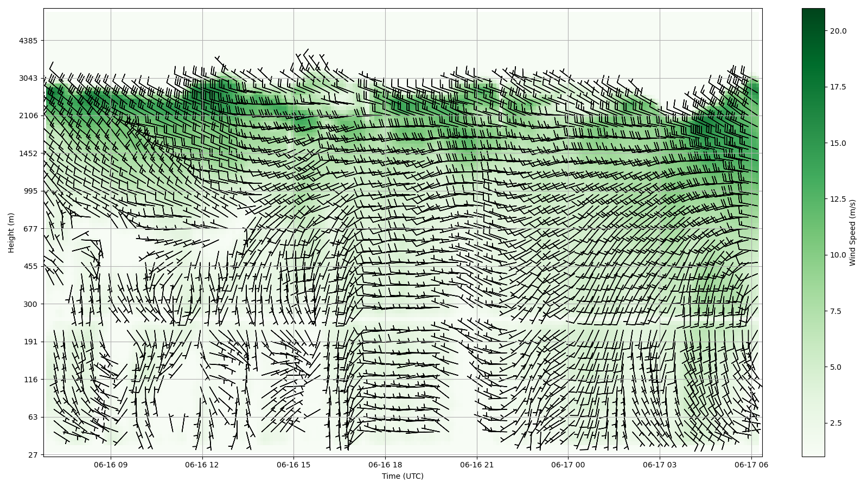Click the 06-16 18 time tick label

385,465
